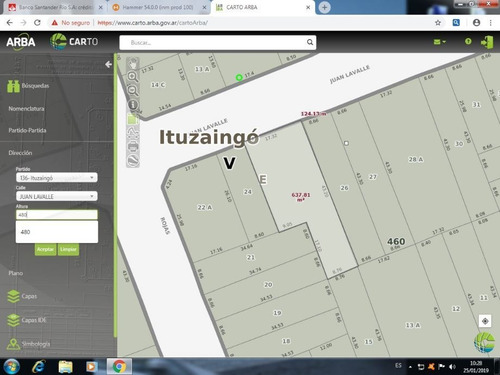Open the Nomenclatura search option
Screen dimensions: 500x375
pyautogui.click(x=26, y=109)
